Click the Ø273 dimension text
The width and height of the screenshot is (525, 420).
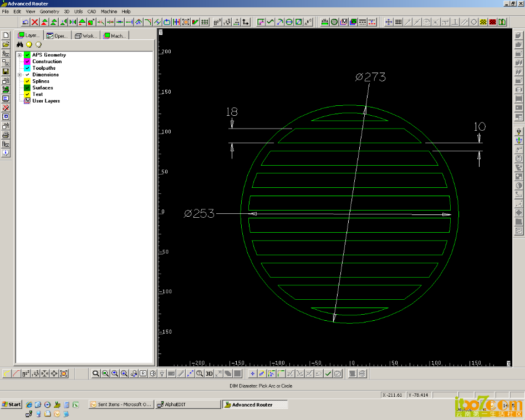point(370,78)
